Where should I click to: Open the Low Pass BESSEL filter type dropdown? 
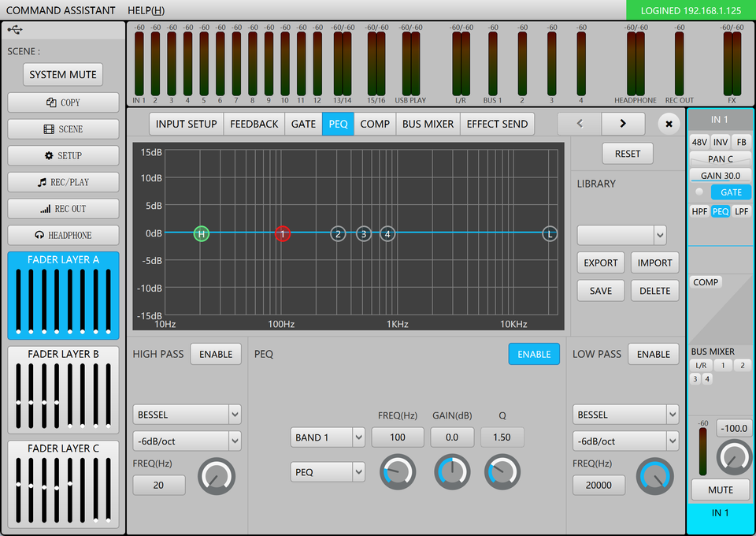(x=625, y=415)
